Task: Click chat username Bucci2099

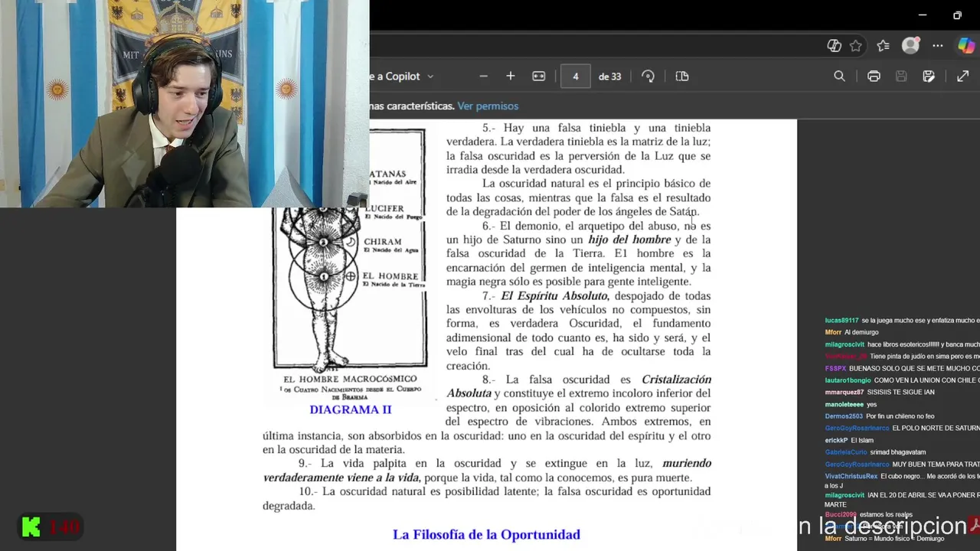Action: pos(840,514)
